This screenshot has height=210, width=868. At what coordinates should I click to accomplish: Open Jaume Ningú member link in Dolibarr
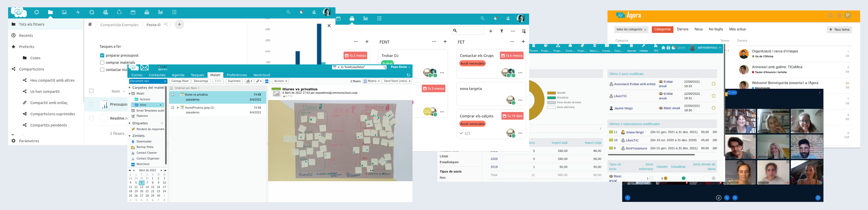623,108
